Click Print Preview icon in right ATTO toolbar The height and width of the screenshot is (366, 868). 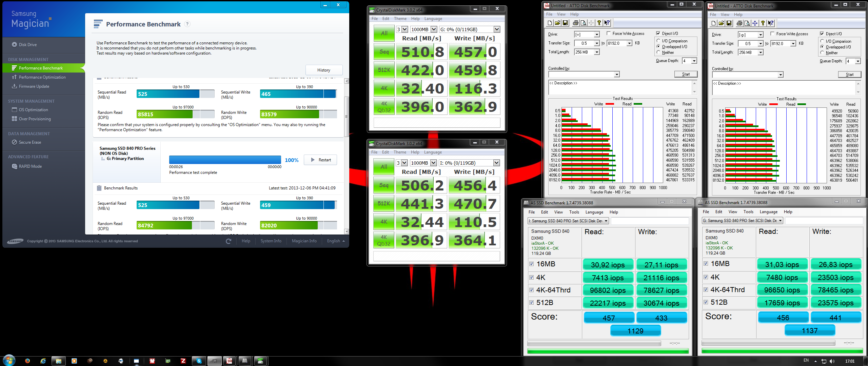[x=747, y=23]
